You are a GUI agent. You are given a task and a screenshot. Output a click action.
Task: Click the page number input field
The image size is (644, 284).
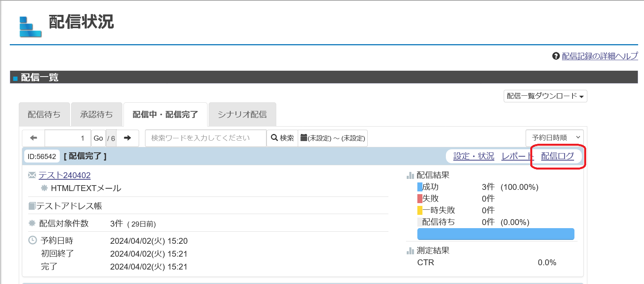pyautogui.click(x=68, y=138)
